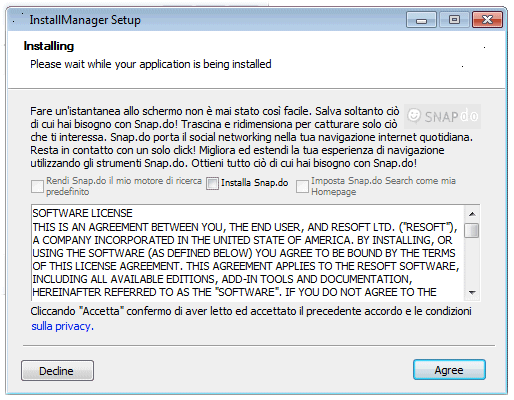The image size is (514, 400).
Task: Click the Decline button
Action: [x=57, y=370]
